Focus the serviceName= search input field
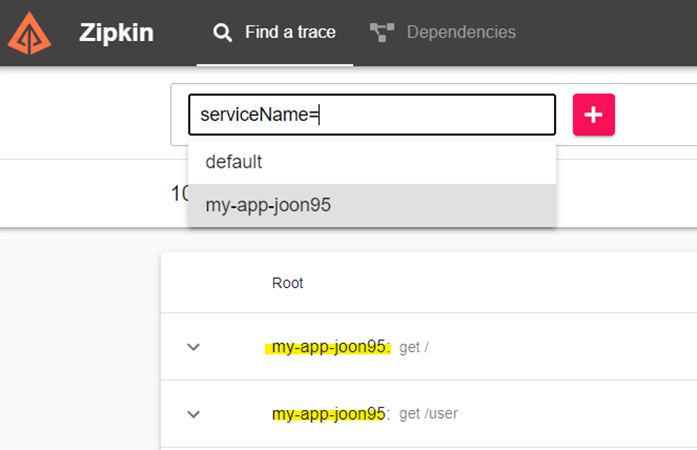The width and height of the screenshot is (697, 450). point(372,115)
